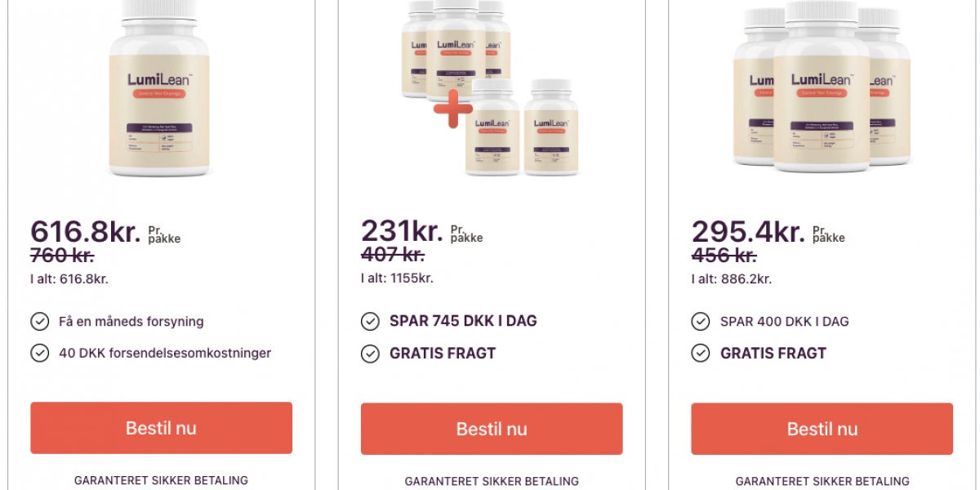Click checkmark next to middle 'GRATIS FRAGT'

click(370, 354)
